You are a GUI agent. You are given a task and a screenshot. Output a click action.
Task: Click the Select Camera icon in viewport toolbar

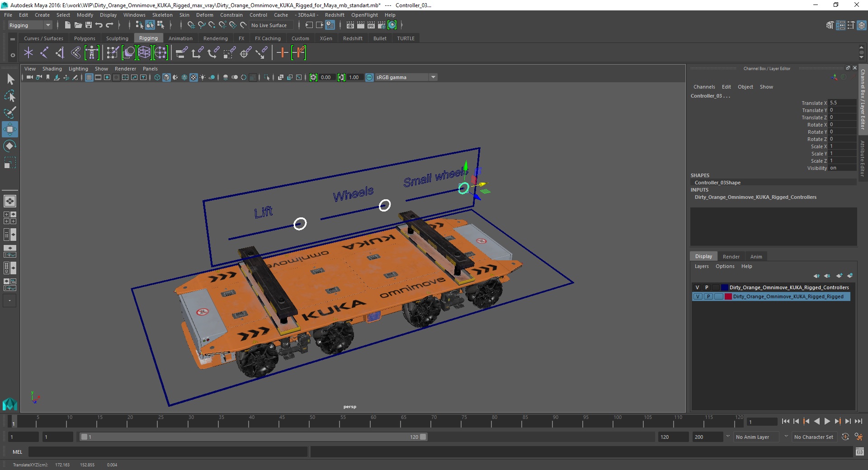click(29, 77)
